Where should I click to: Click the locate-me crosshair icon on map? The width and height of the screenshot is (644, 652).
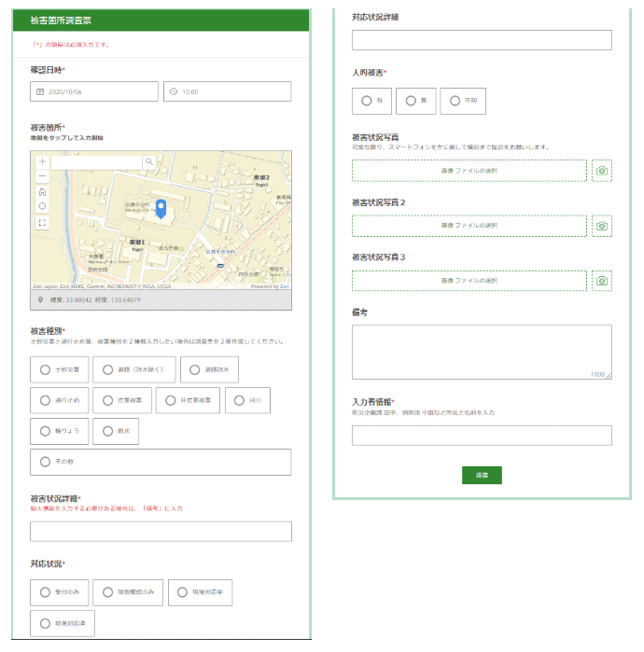(42, 206)
